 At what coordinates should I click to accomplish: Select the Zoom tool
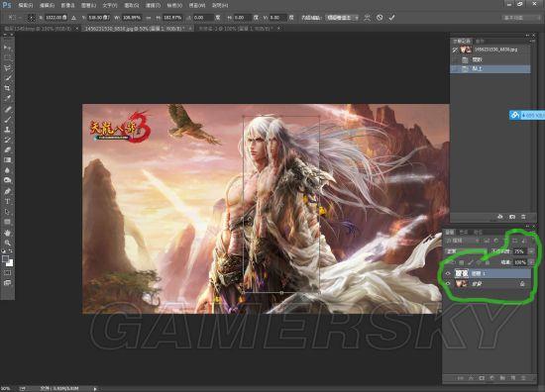tap(7, 243)
